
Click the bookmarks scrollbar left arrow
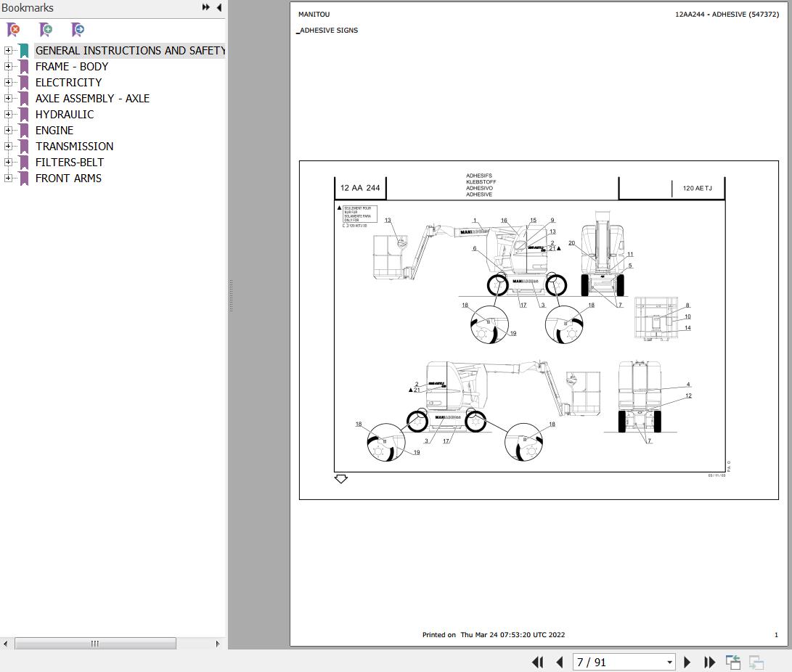pos(6,644)
